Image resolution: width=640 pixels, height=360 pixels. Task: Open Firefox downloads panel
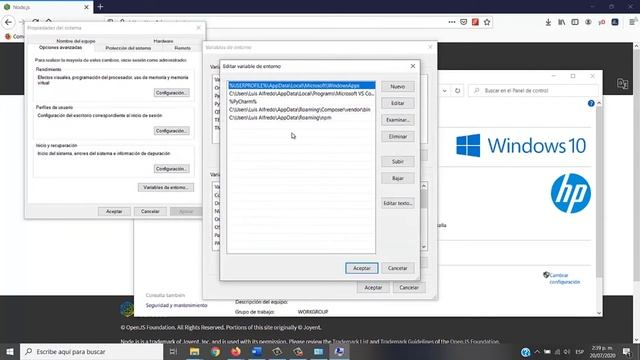pos(548,22)
